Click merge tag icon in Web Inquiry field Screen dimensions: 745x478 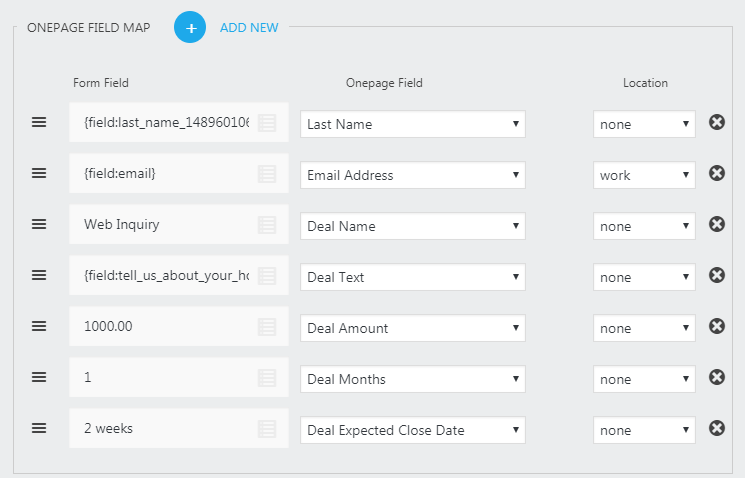267,225
